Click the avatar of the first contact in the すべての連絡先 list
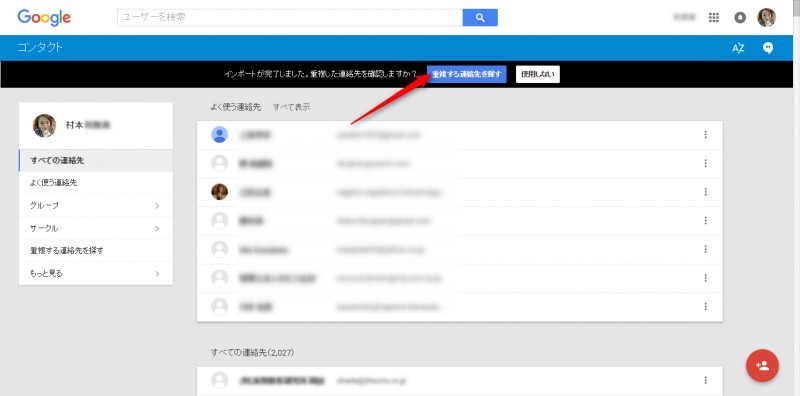Screen dimensions: 800x396 coord(219,380)
